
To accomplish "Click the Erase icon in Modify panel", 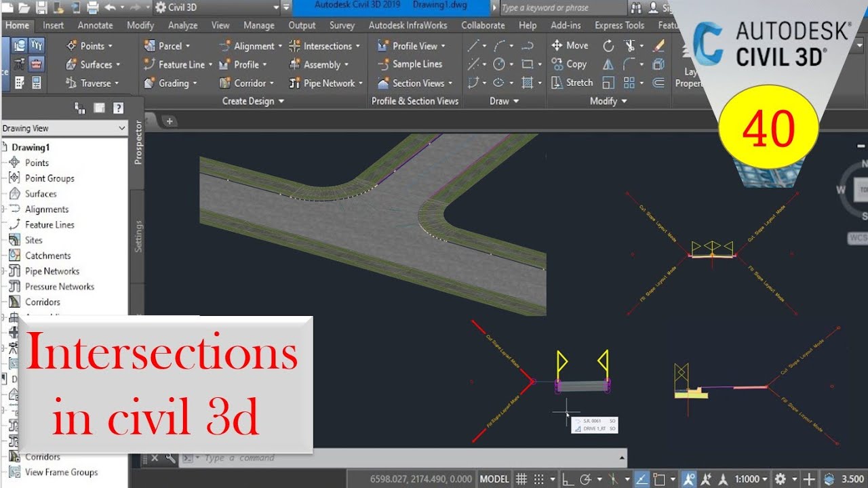I will tap(658, 45).
